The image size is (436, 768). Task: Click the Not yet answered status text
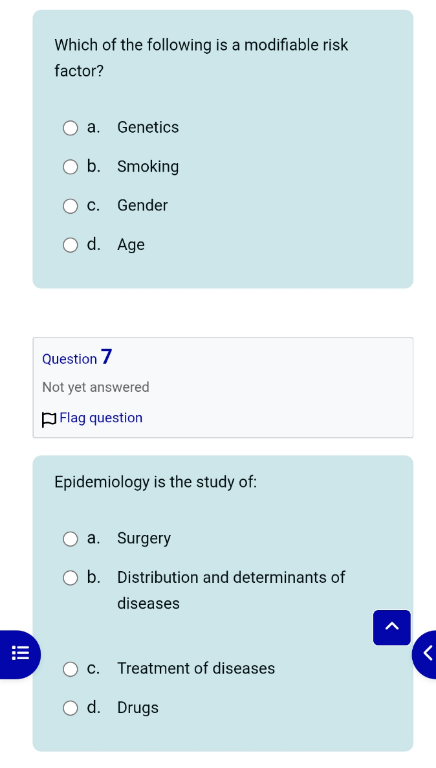96,387
